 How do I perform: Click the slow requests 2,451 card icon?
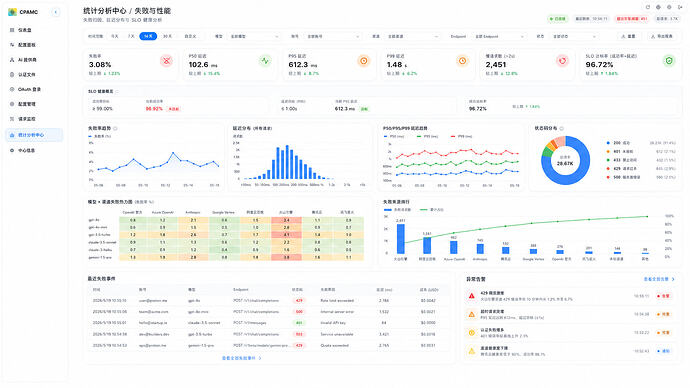562,61
